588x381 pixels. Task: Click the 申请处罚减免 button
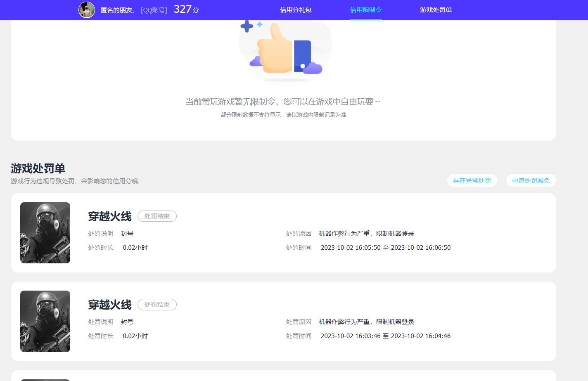point(531,180)
